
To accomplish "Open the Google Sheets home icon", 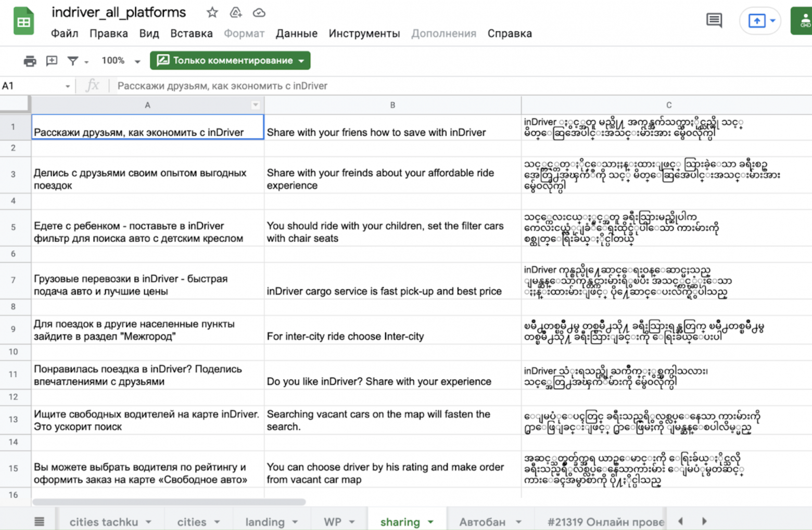I will [23, 21].
